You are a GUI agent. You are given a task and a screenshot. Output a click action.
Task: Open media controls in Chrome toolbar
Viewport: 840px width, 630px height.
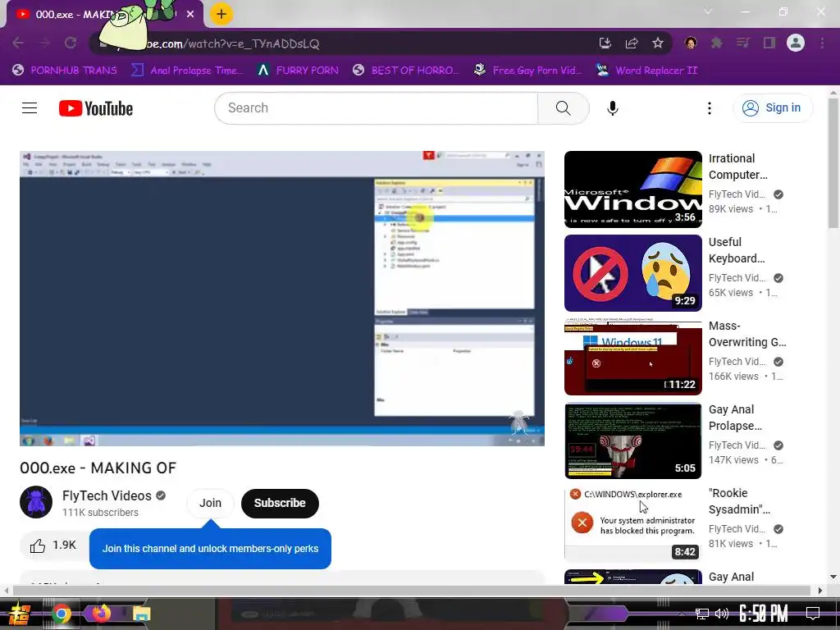[x=743, y=43]
